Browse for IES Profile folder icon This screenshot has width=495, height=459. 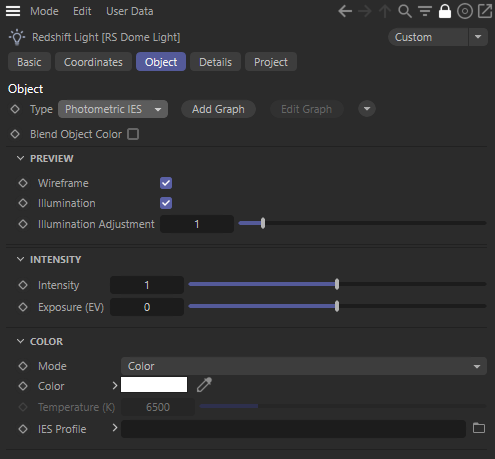coord(479,428)
